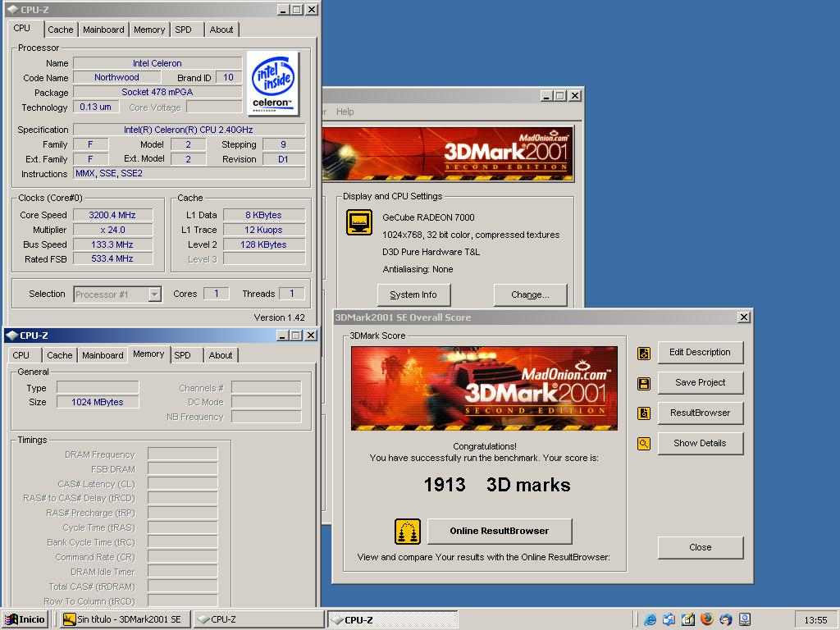Click the Intel Inside Celeron logo
This screenshot has height=630, width=840.
(272, 83)
